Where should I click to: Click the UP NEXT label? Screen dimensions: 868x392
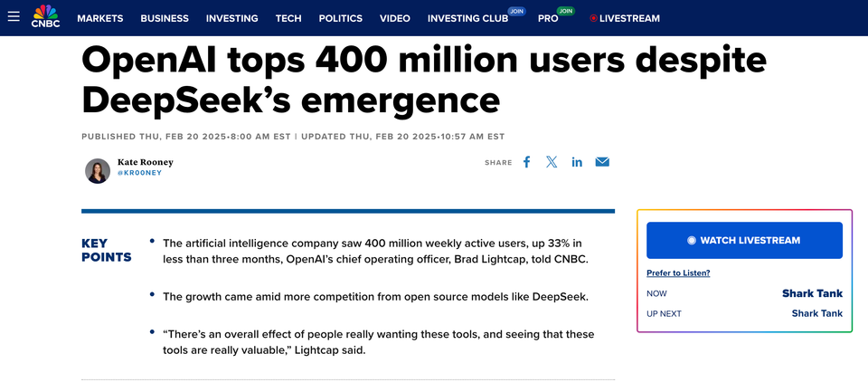tap(664, 313)
